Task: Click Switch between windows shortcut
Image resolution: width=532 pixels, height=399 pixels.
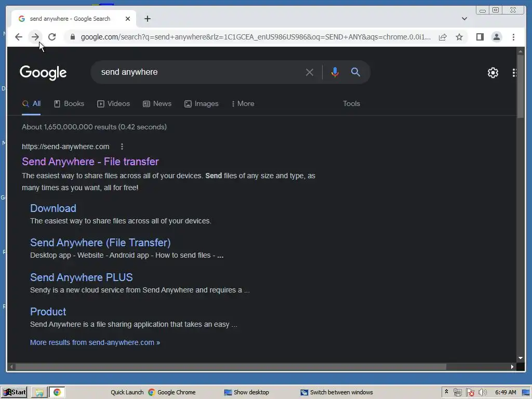Action: [x=337, y=393]
